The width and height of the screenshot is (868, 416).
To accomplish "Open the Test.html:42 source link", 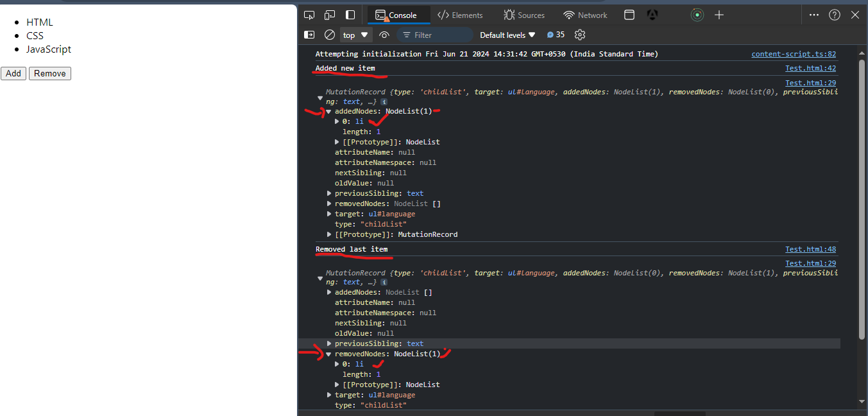I will (810, 68).
